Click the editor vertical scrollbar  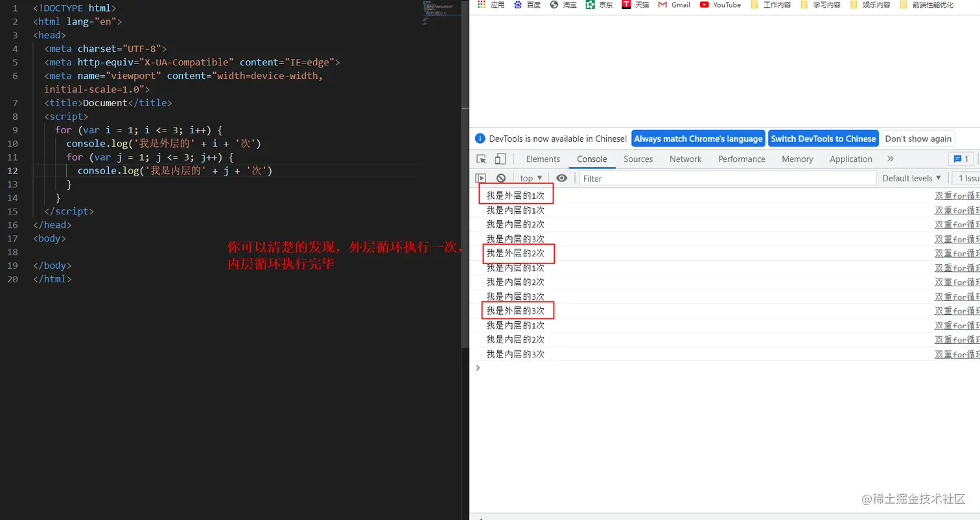464,174
